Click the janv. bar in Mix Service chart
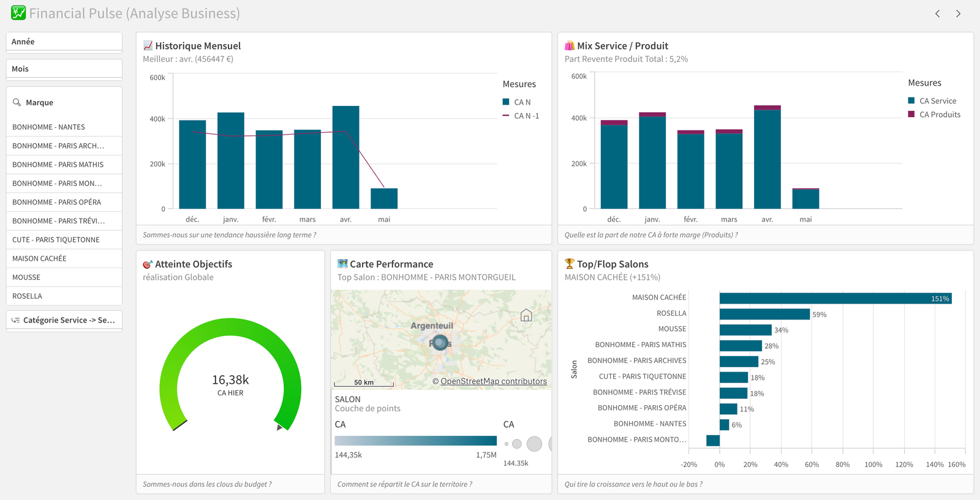 tap(652, 160)
